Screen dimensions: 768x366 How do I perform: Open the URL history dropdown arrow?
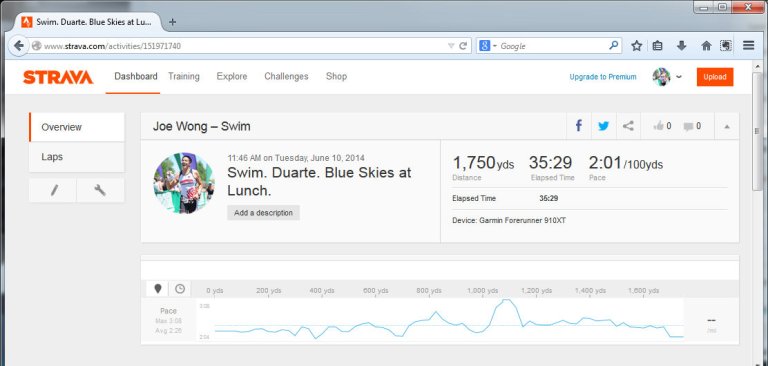click(x=451, y=46)
